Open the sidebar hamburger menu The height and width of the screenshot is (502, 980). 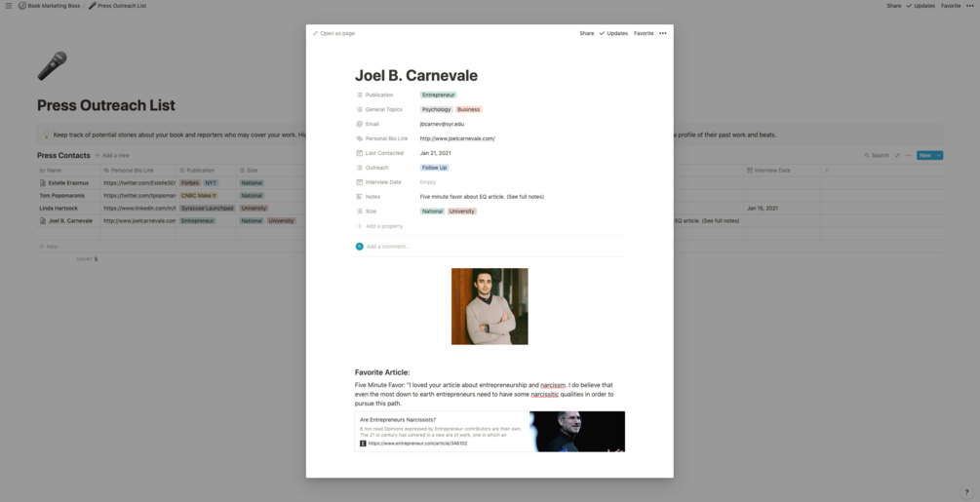click(9, 6)
